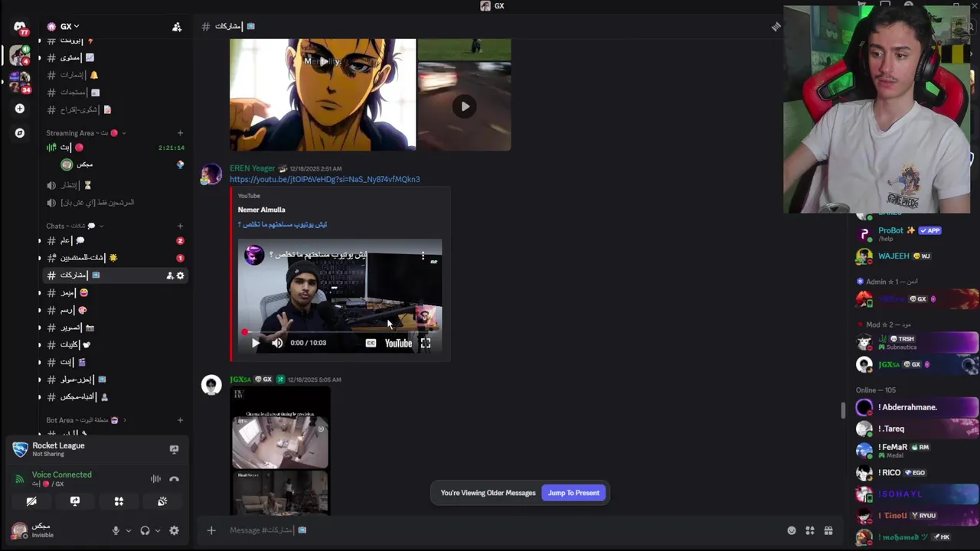Open the embed video three-dot menu
This screenshot has height=551, width=980.
[423, 256]
